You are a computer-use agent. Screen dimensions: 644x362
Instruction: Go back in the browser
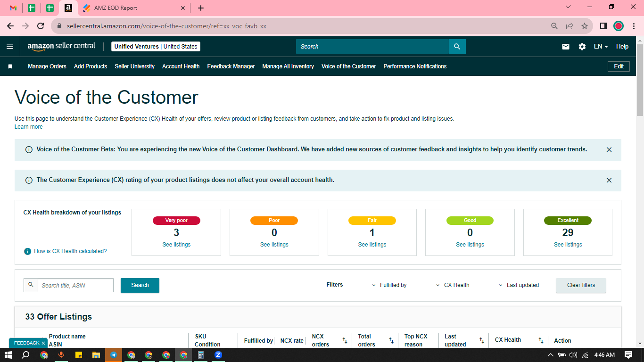[10, 26]
